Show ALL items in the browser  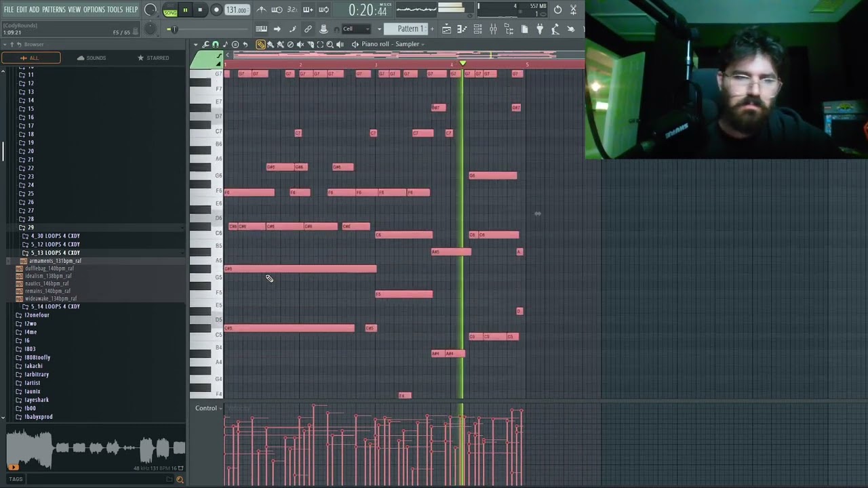coord(31,58)
